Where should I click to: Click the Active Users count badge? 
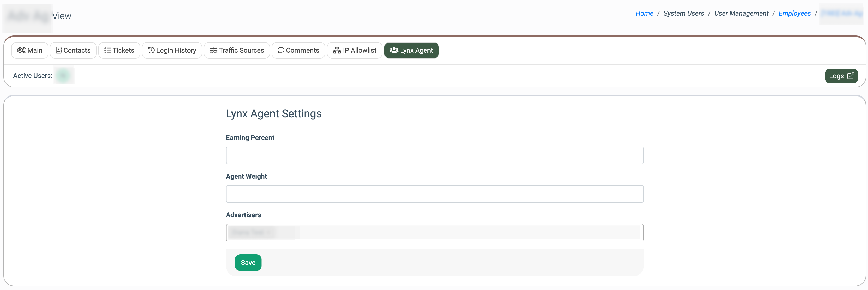pyautogui.click(x=63, y=76)
